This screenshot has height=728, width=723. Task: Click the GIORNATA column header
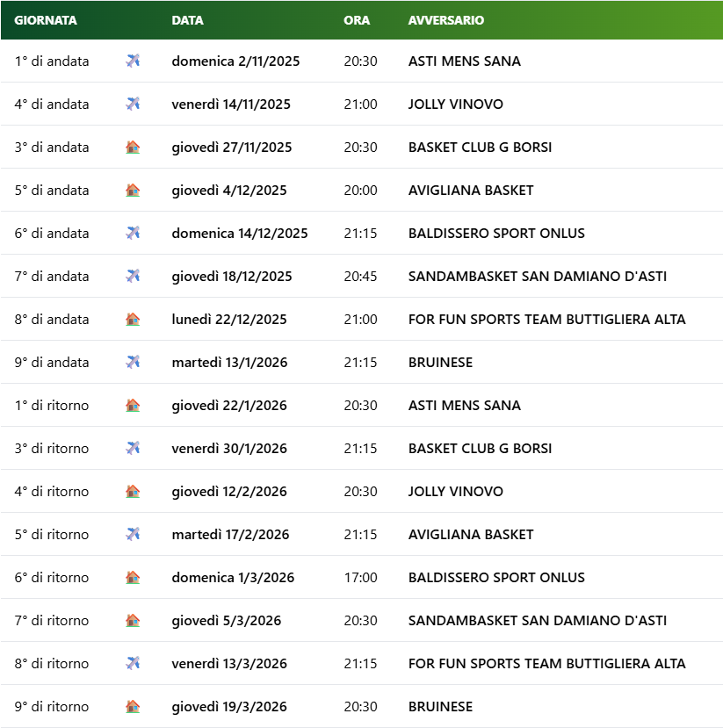pyautogui.click(x=46, y=20)
